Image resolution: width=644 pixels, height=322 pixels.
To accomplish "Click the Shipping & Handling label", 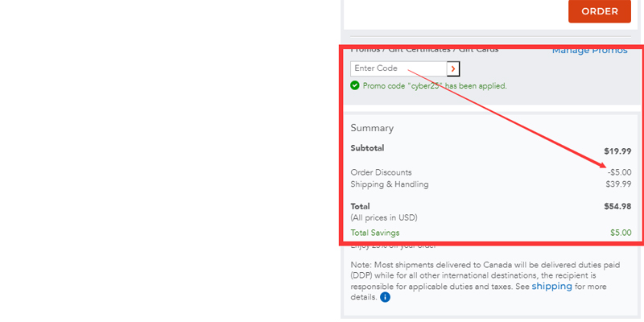I will tap(390, 184).
